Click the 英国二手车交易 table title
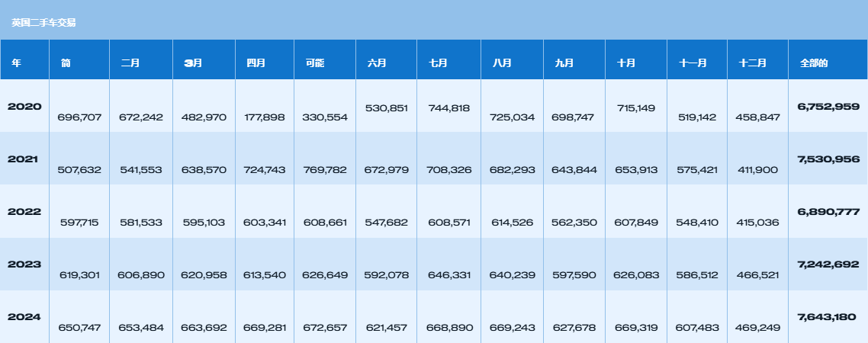Screen dimensions: 868x343 [43, 23]
